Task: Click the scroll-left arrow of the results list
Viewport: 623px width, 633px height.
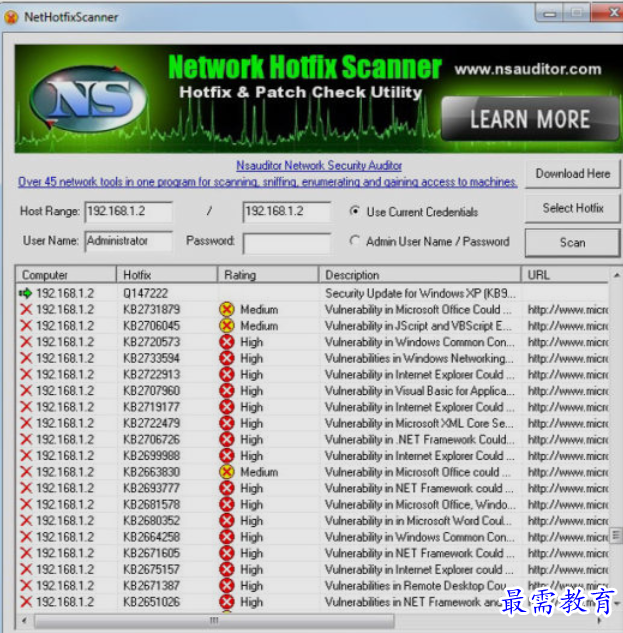Action: [24, 620]
